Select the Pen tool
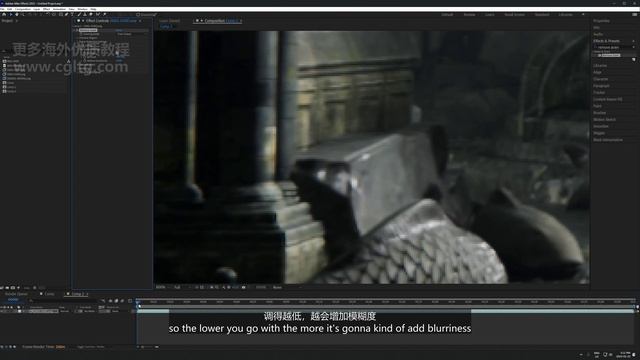Viewport: 640px width, 360px height. [67, 14]
